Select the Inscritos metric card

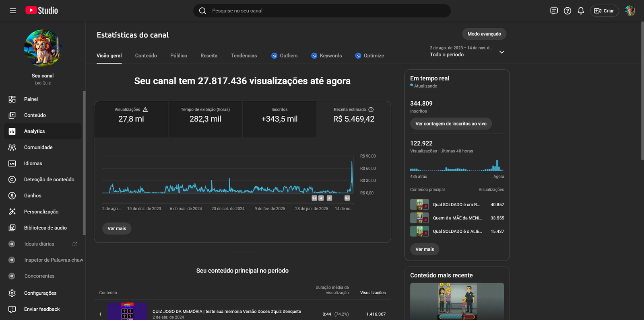tap(279, 115)
